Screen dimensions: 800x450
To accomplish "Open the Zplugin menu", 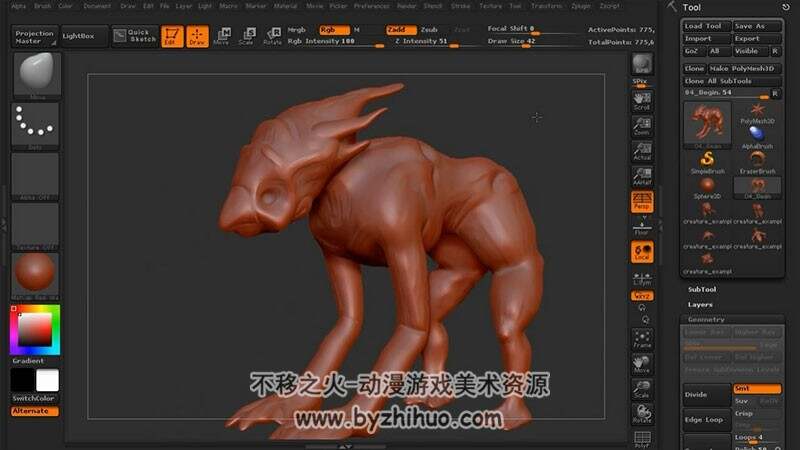I will pos(581,6).
